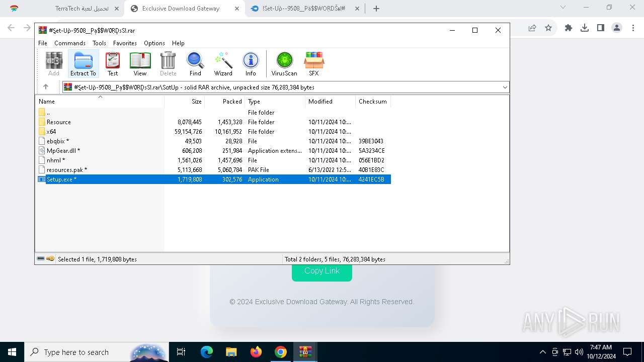Open the Tools menu

click(x=99, y=43)
